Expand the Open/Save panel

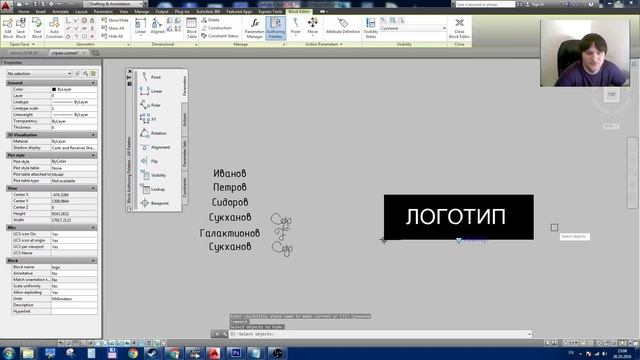coord(22,44)
